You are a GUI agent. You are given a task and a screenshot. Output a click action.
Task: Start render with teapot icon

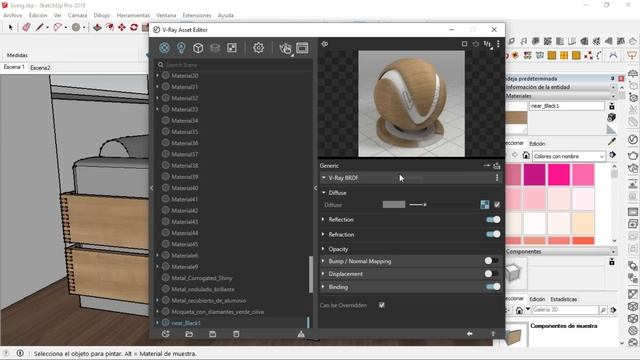pyautogui.click(x=285, y=49)
